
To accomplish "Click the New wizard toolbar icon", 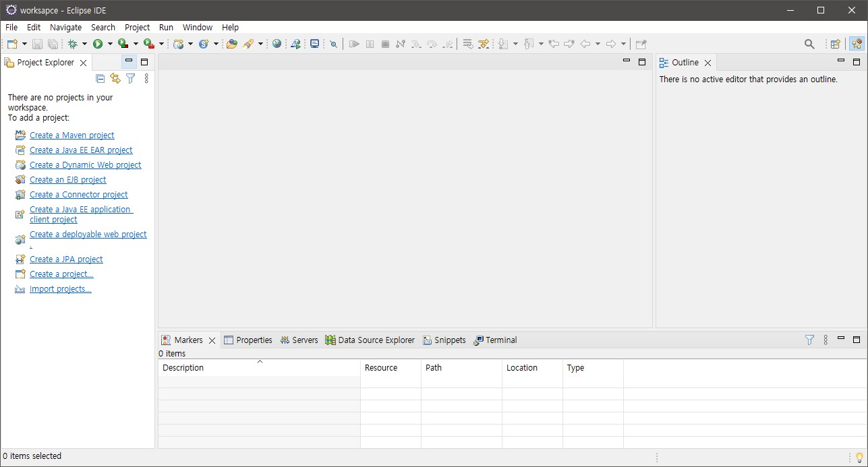I will pos(12,44).
